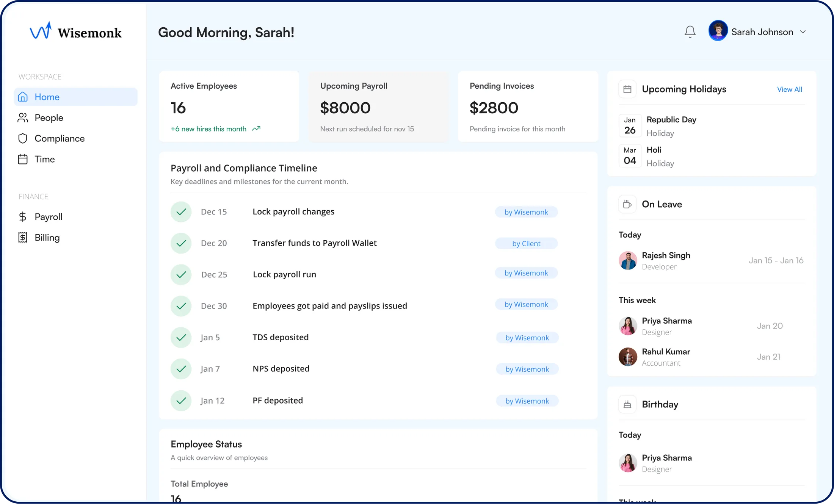Click the TDS deposited checkmark circle
Viewport: 834px width, 504px height.
click(x=181, y=338)
